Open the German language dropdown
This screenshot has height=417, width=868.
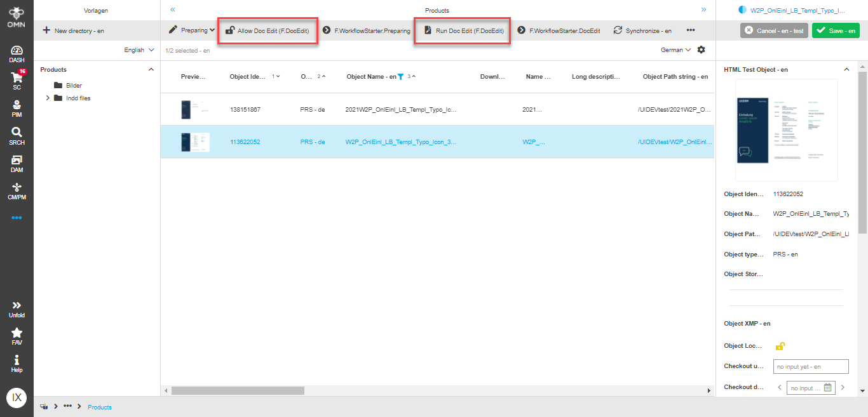[675, 50]
